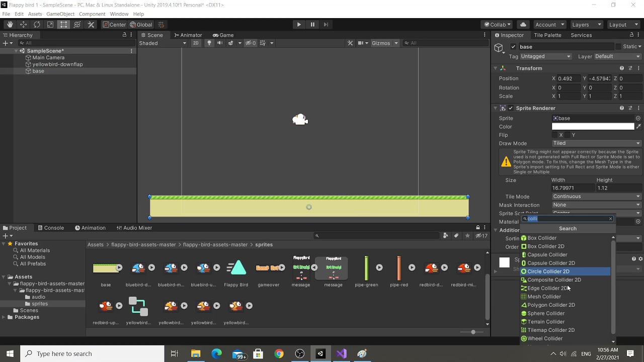Viewport: 644px width, 362px height.
Task: Open the Sprite object picker circle
Action: [x=638, y=118]
